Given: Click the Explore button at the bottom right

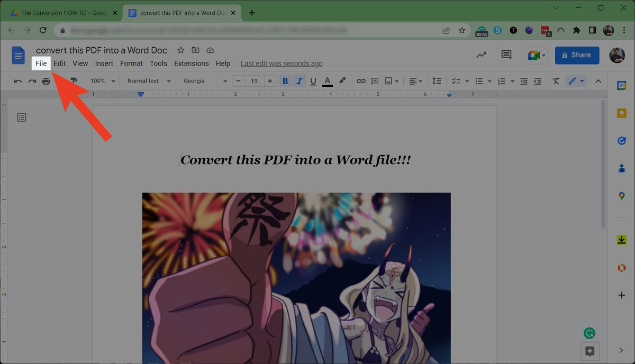Looking at the screenshot, I should 590,351.
